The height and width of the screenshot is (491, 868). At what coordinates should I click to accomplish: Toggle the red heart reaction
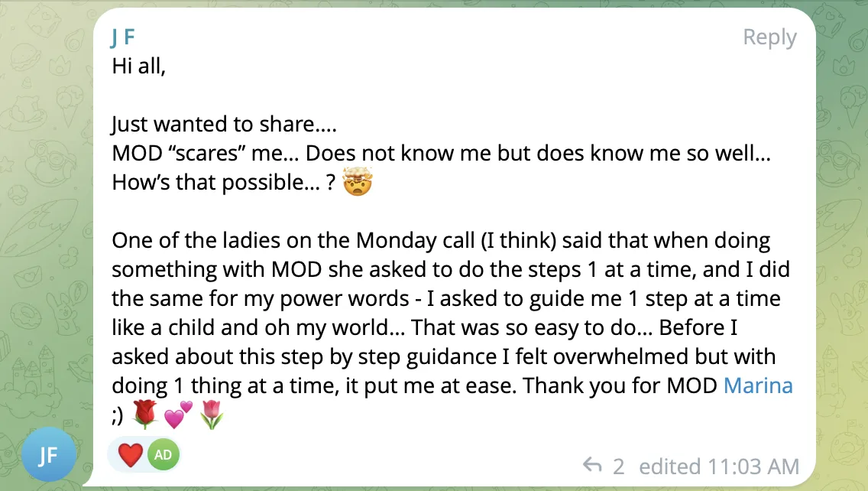pyautogui.click(x=131, y=455)
